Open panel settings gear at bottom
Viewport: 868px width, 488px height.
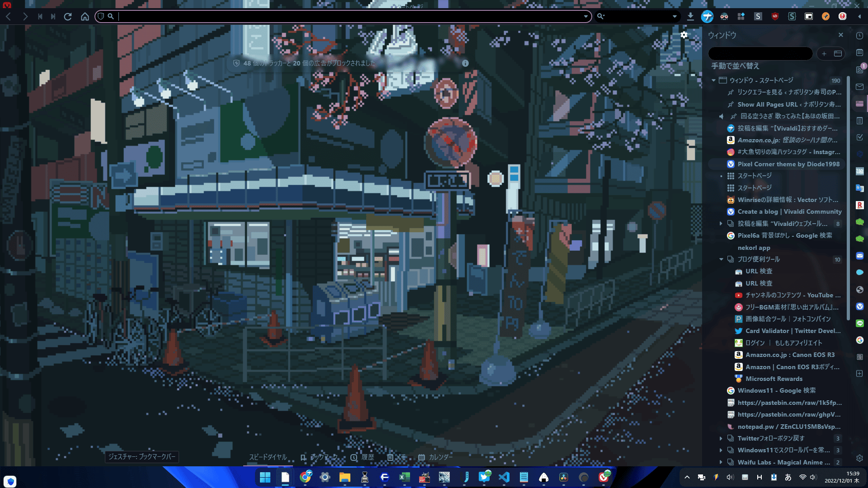(859, 458)
